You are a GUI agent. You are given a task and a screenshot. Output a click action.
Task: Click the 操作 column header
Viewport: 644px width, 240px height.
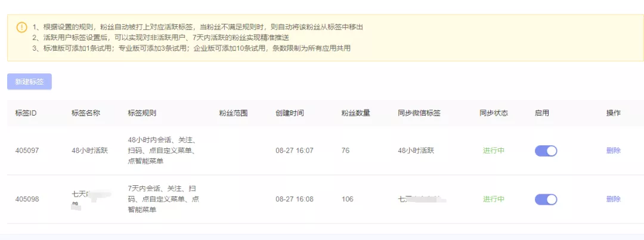click(613, 113)
